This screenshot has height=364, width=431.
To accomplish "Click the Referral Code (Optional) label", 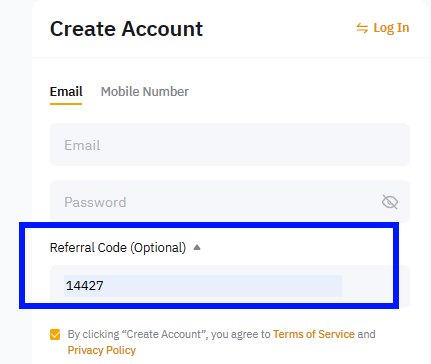I will click(x=118, y=248).
